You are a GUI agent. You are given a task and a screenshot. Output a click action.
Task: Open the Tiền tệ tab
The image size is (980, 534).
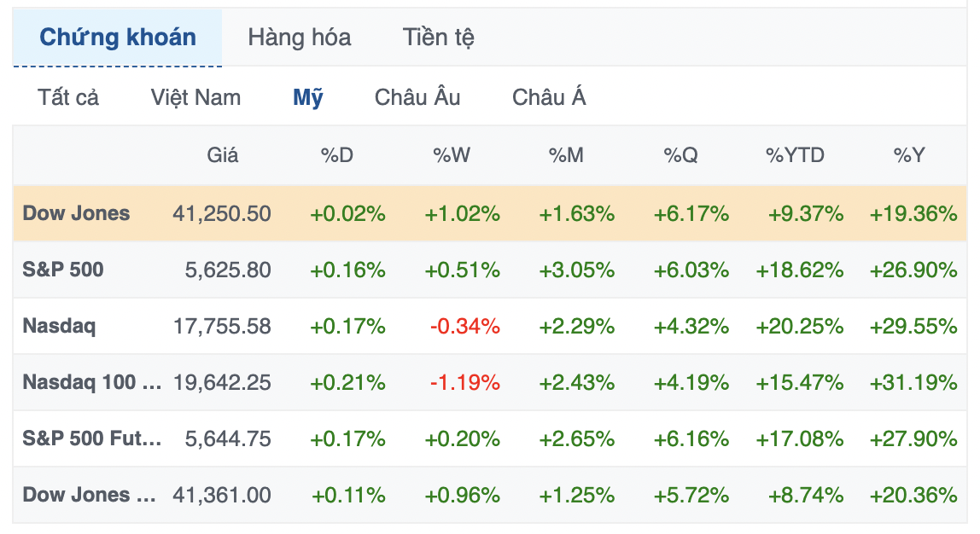click(x=438, y=38)
